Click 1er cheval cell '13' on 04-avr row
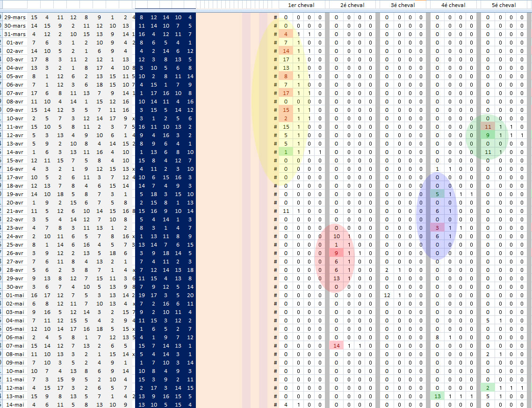The width and height of the screenshot is (532, 408). pyautogui.click(x=286, y=68)
